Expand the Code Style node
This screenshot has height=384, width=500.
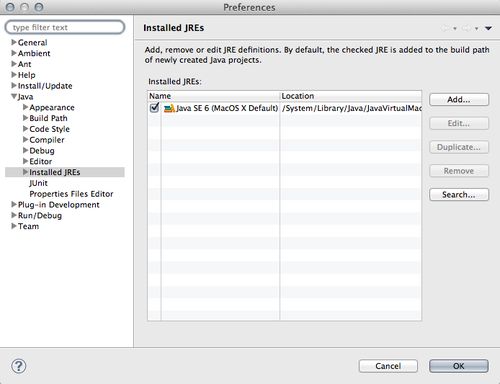tap(25, 129)
